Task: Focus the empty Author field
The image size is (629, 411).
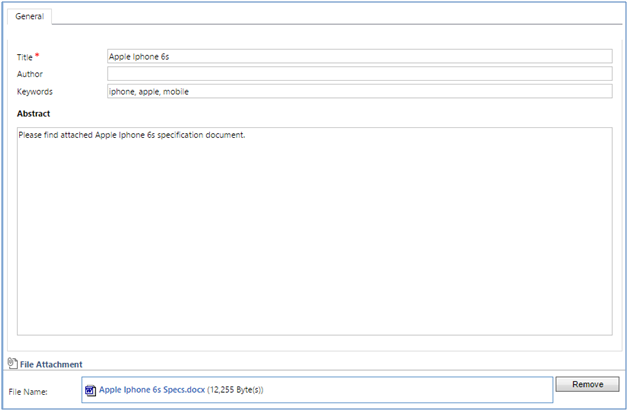Action: click(359, 74)
